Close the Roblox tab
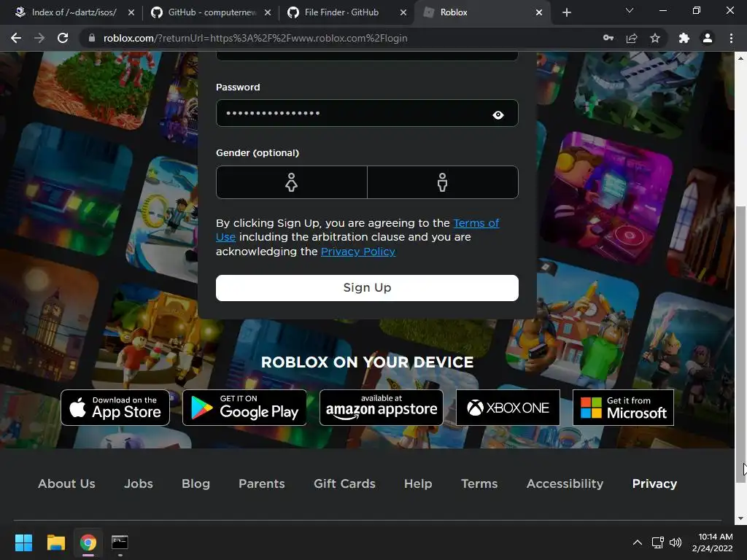Screen dimensions: 747x560 coord(539,12)
